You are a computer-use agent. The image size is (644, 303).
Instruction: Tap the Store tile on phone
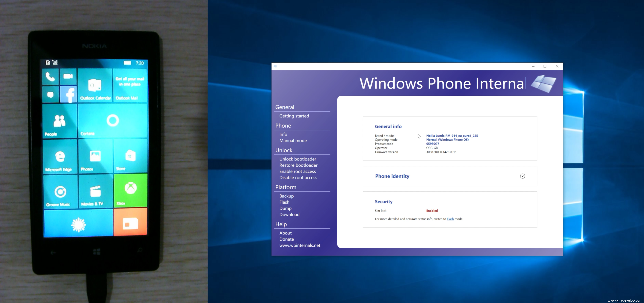click(130, 156)
